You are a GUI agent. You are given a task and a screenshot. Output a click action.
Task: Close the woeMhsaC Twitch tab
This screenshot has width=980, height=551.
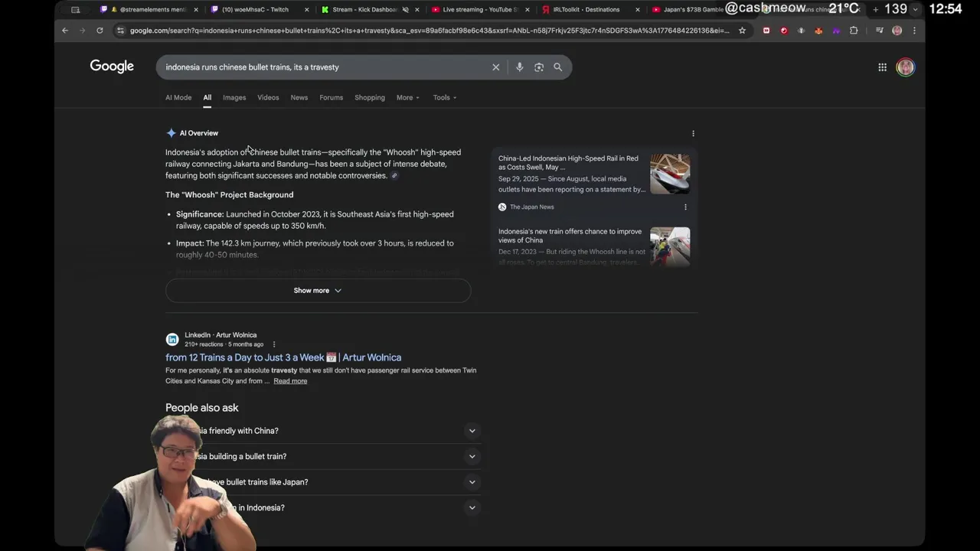pyautogui.click(x=306, y=10)
